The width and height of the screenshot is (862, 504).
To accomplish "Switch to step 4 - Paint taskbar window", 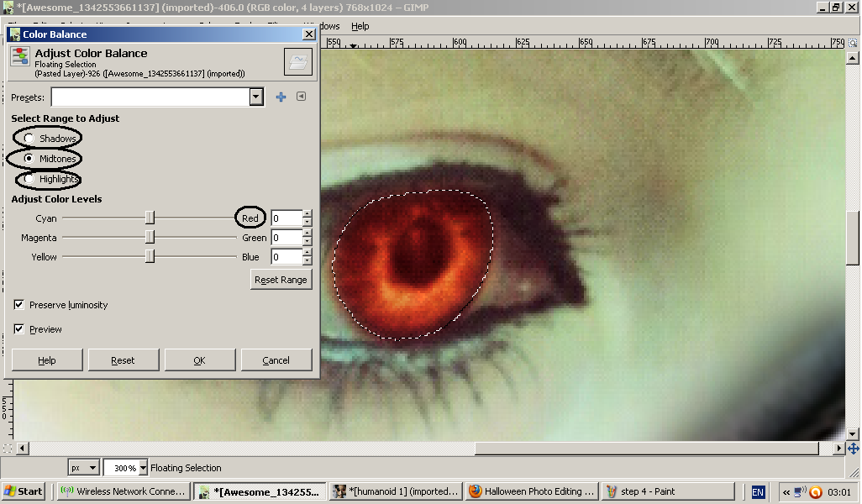I will point(668,491).
